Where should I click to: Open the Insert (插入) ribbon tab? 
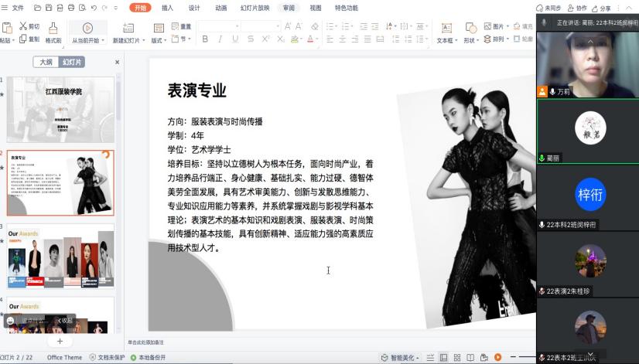pyautogui.click(x=167, y=8)
